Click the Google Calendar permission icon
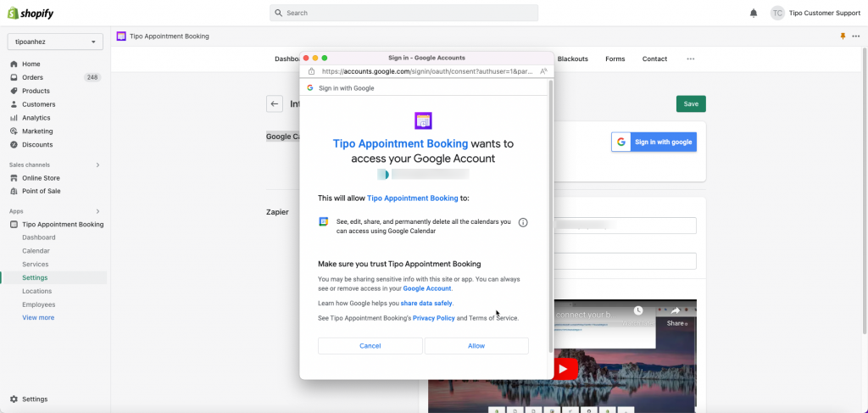The image size is (868, 413). (x=323, y=222)
